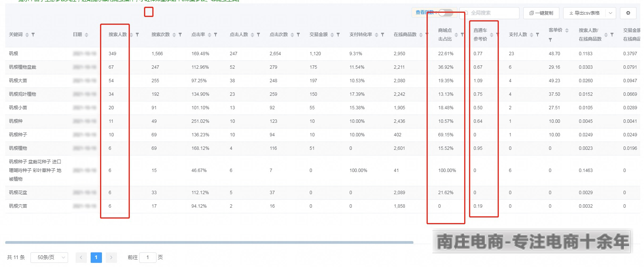Click the 关键词 column header label
Image resolution: width=644 pixels, height=267 pixels.
click(x=16, y=35)
